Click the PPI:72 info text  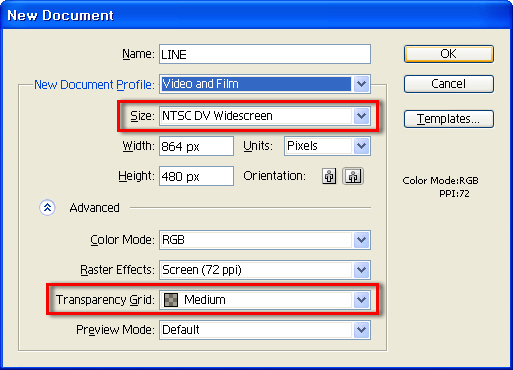tap(454, 194)
